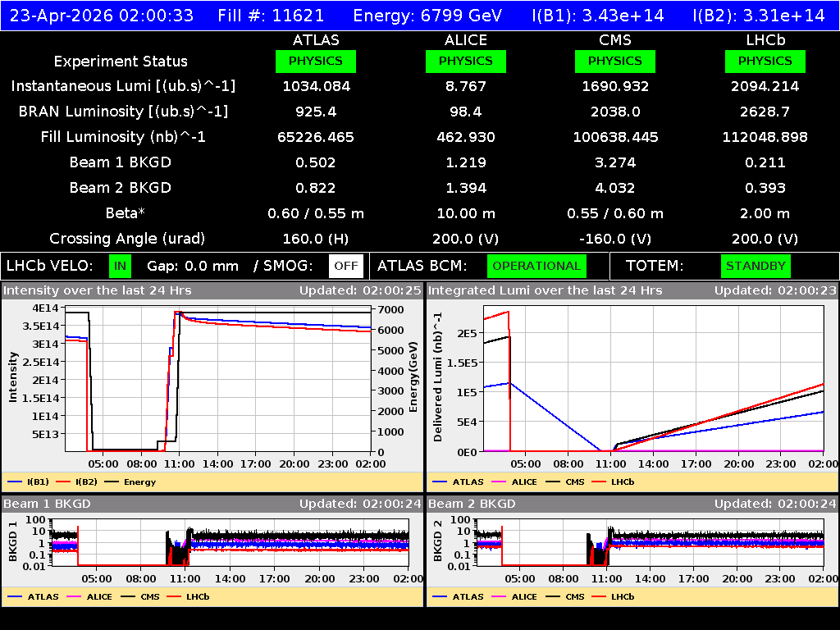The height and width of the screenshot is (630, 840).
Task: Select ATLAS fill luminosity 65226.465
Action: pos(316,137)
